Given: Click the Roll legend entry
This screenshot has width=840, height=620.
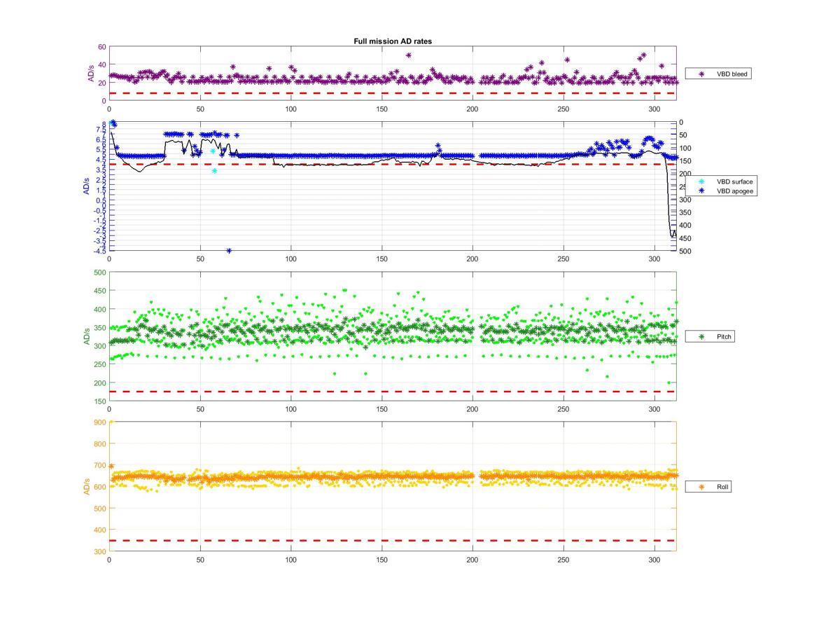Looking at the screenshot, I should [708, 486].
